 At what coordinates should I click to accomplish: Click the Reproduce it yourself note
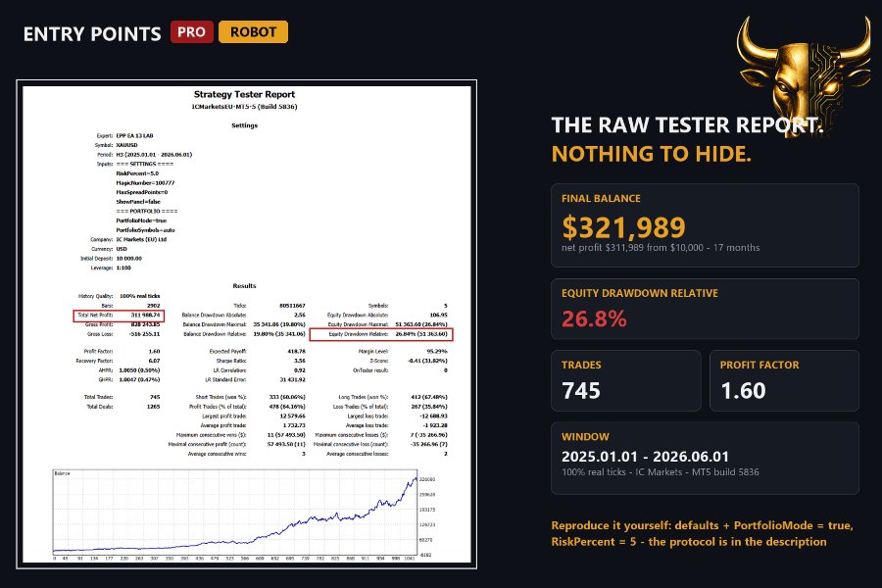pos(702,533)
